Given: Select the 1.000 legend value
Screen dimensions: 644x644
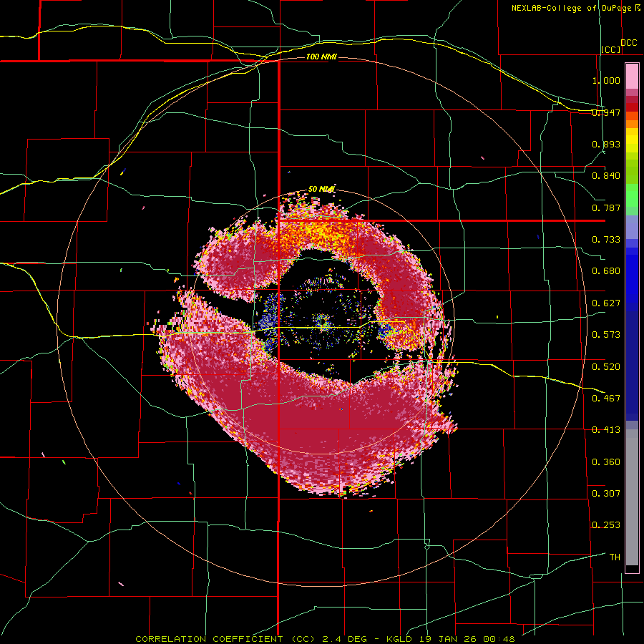Looking at the screenshot, I should click(606, 80).
